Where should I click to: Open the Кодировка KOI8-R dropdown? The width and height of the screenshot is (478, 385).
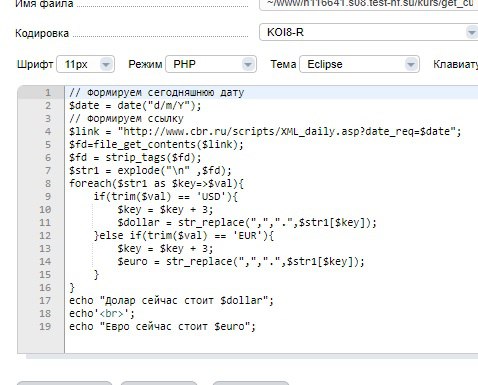click(x=368, y=32)
